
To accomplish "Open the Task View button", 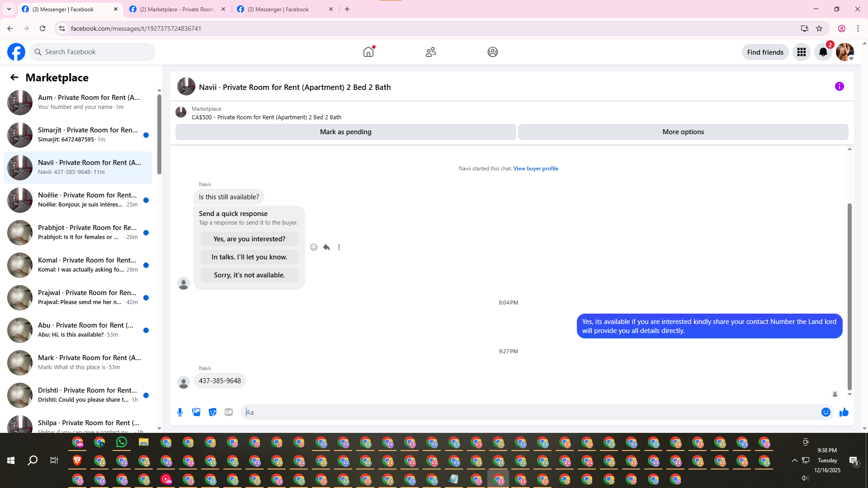I will (x=54, y=460).
